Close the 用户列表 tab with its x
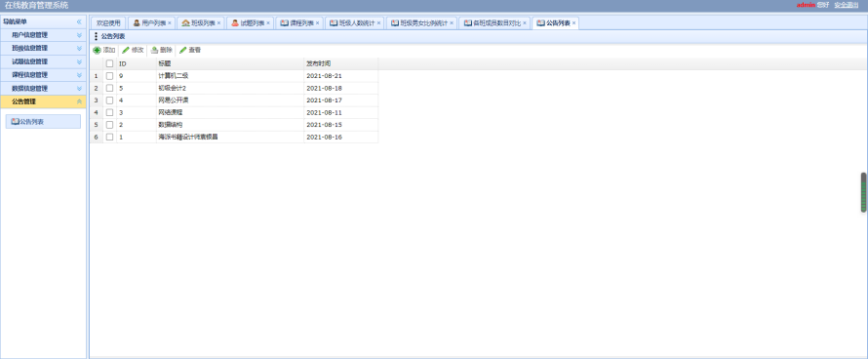This screenshot has height=359, width=868. pyautogui.click(x=170, y=23)
